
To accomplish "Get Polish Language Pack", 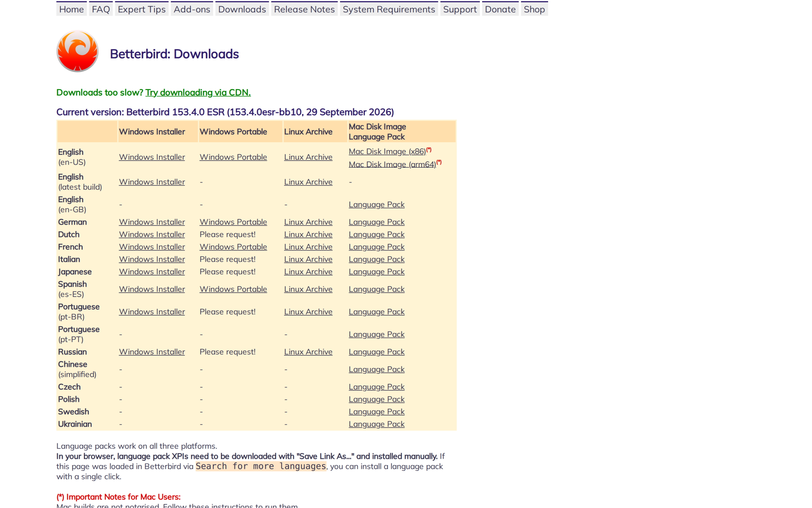I will tap(377, 399).
